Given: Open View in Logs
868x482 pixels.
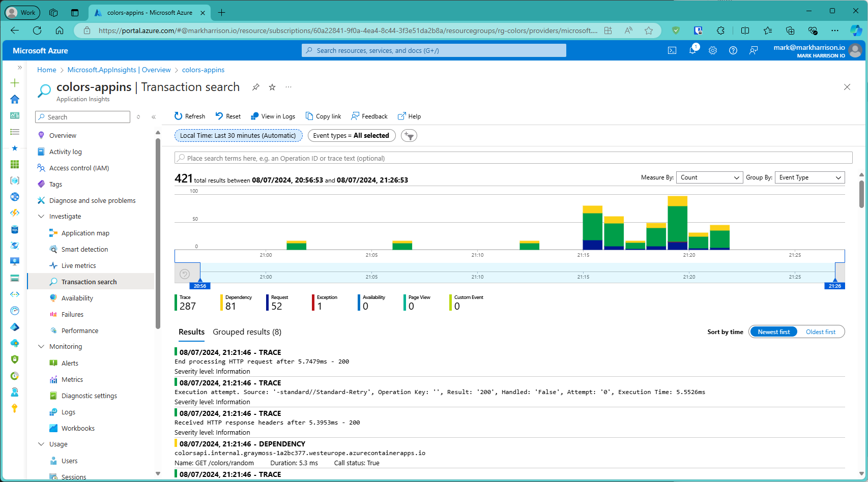Looking at the screenshot, I should pyautogui.click(x=273, y=116).
